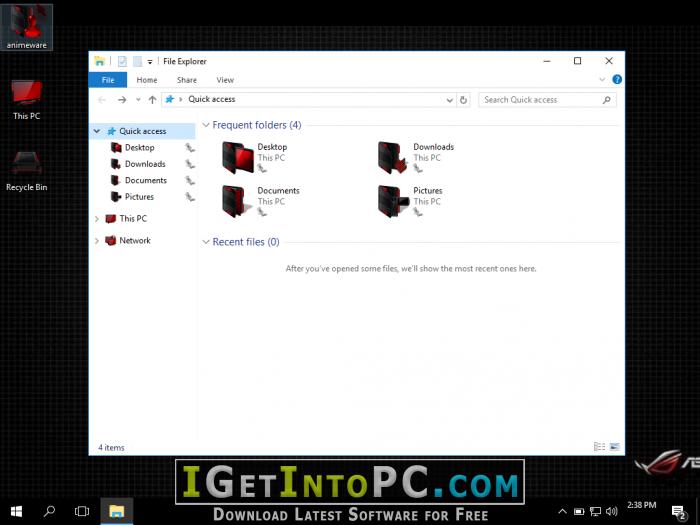
Task: Open File Explorer help icon
Action: [x=617, y=79]
